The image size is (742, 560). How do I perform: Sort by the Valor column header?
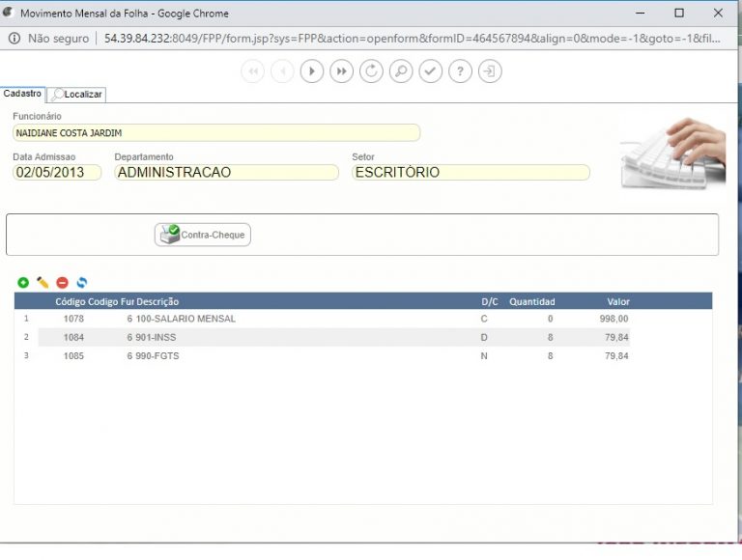point(618,301)
